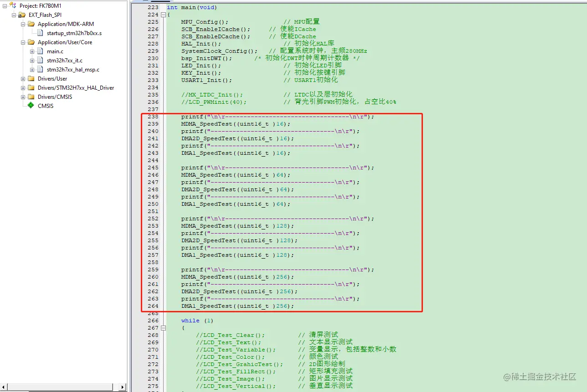Click the "SCB_EnableICache();" call
Image resolution: width=587 pixels, height=392 pixels.
(x=216, y=29)
